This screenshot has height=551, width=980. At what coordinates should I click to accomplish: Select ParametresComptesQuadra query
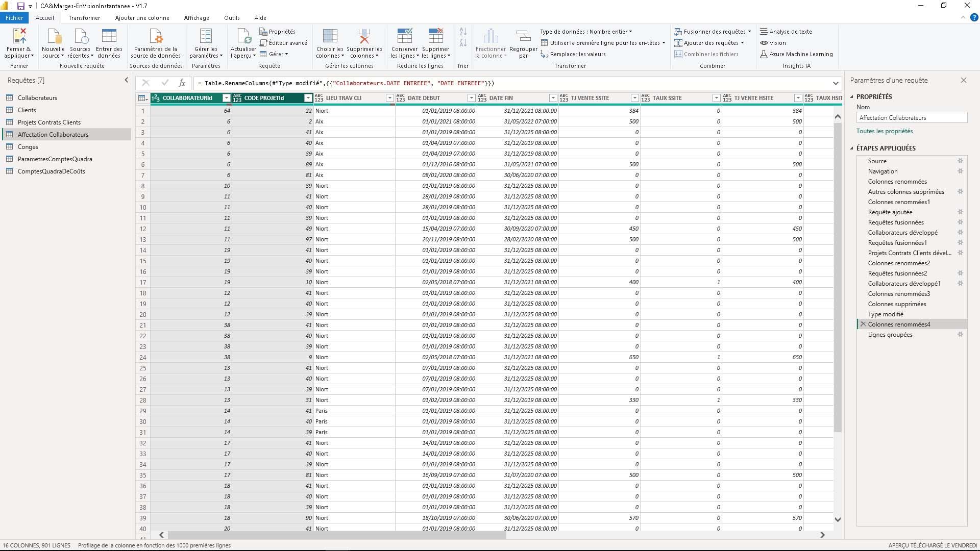tap(55, 159)
